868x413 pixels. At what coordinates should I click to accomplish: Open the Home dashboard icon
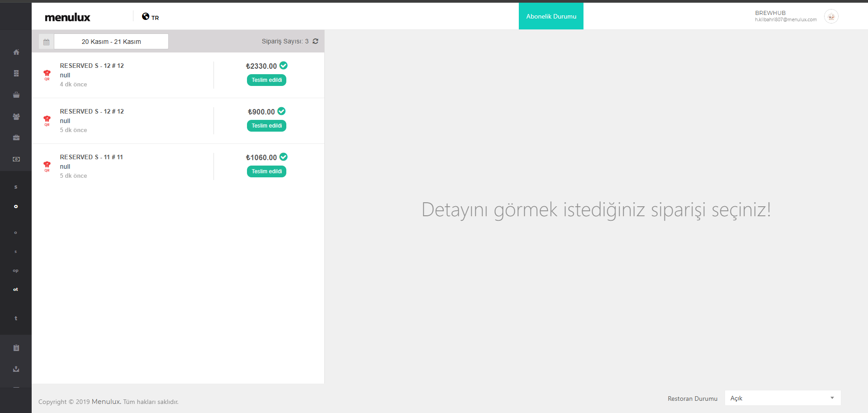coord(16,52)
